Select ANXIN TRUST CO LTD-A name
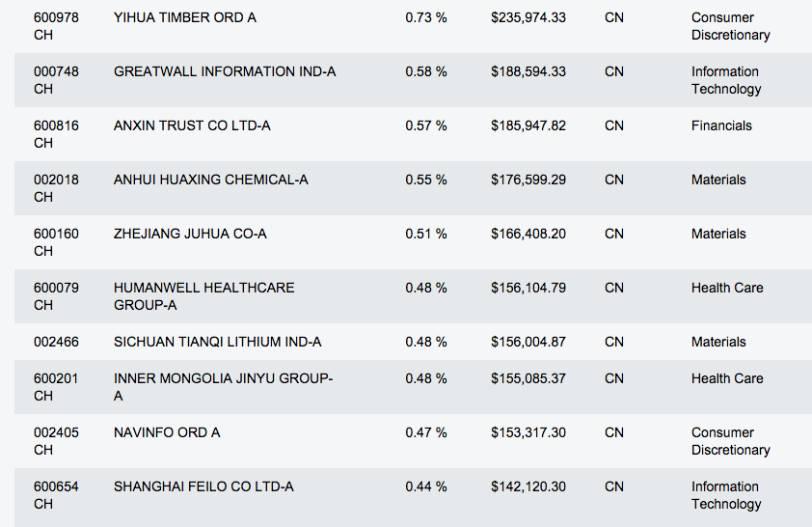812x527 pixels. click(x=192, y=125)
